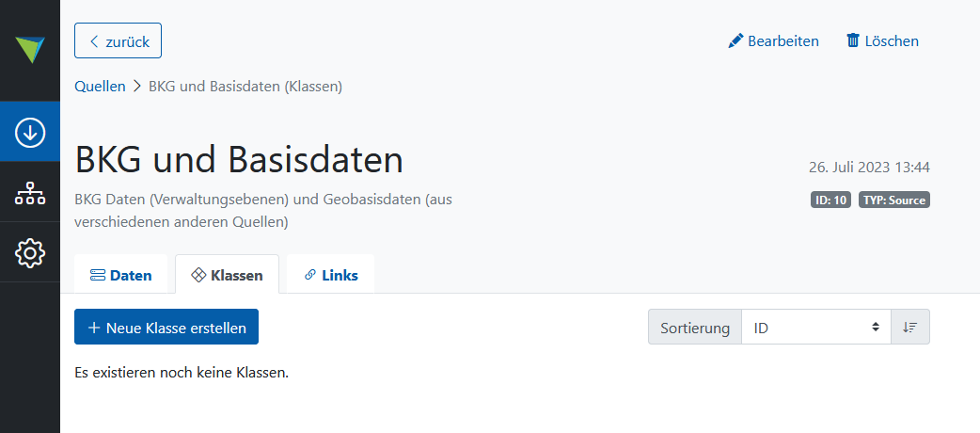Open the settings gear in sidebar
Screen dimensions: 980x433
point(30,252)
